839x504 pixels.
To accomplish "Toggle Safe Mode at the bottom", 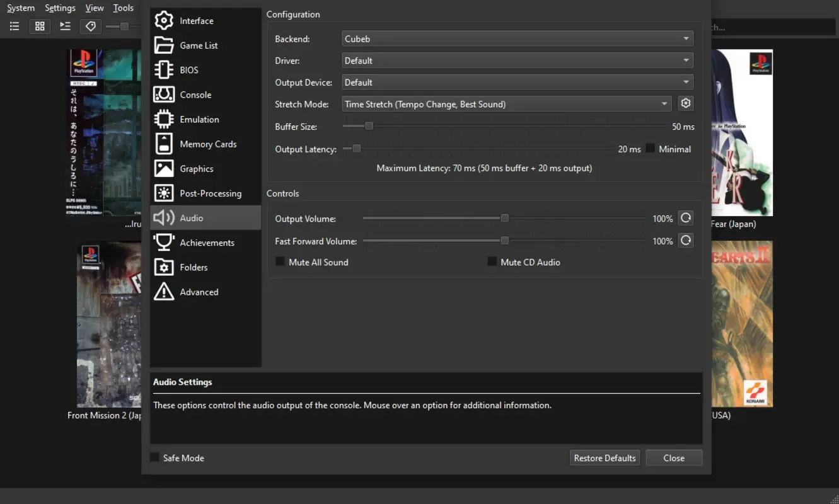I will point(154,457).
